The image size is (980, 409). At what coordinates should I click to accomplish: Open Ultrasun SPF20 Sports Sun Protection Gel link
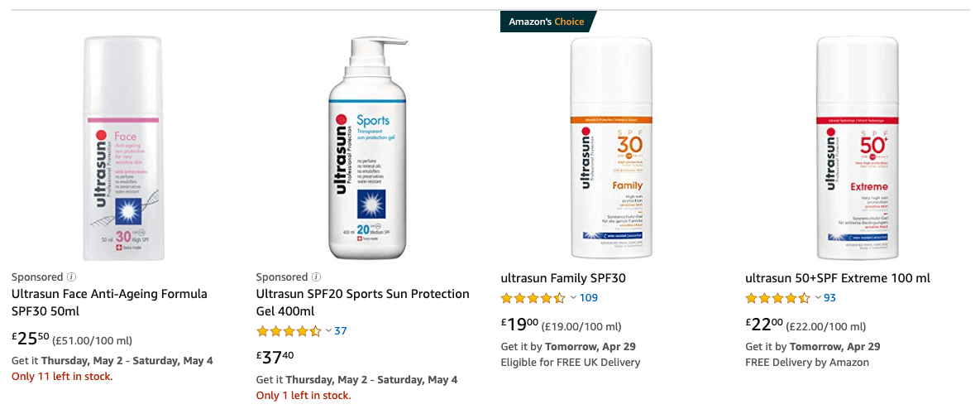[362, 302]
